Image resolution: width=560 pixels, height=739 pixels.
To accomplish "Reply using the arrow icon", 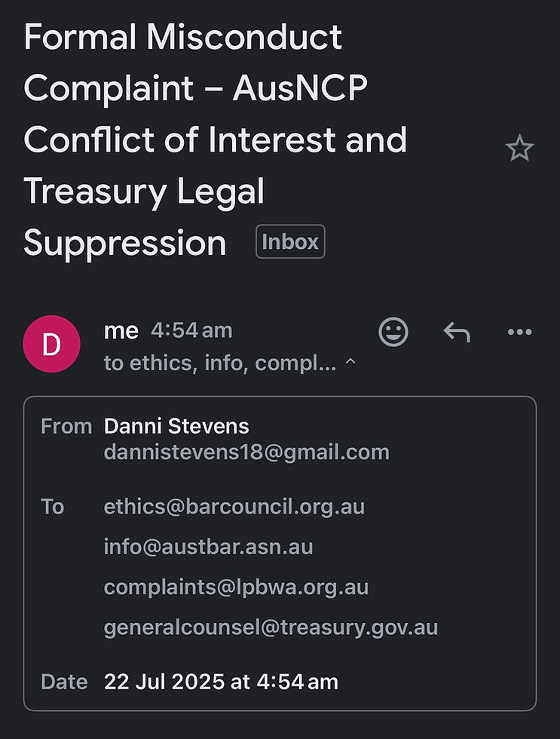I will [x=457, y=332].
